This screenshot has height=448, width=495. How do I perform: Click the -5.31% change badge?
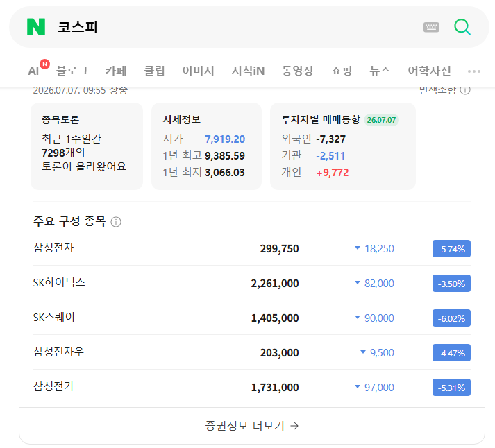[x=451, y=388]
